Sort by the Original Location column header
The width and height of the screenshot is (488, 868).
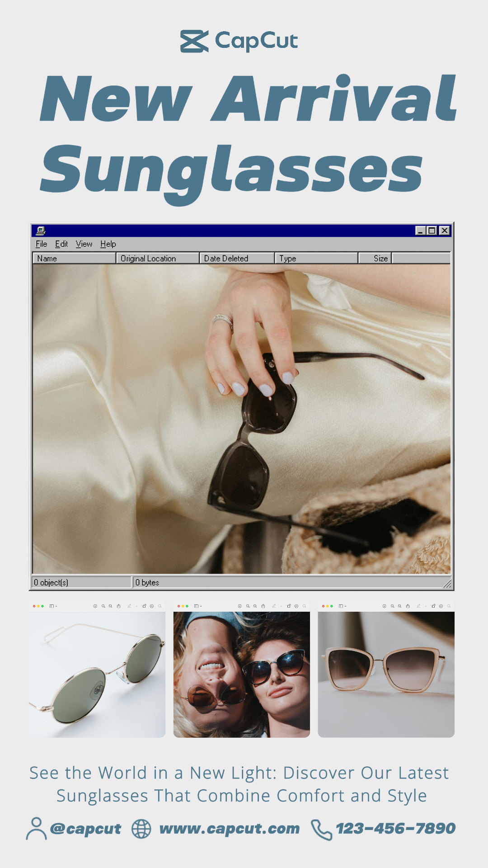(x=158, y=258)
